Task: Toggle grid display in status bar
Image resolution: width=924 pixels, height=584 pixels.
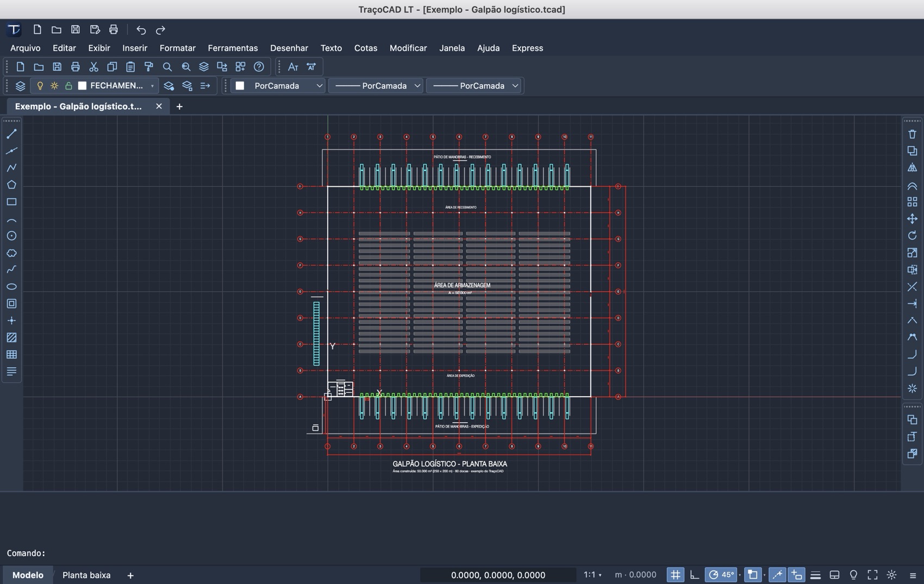Action: [x=675, y=575]
